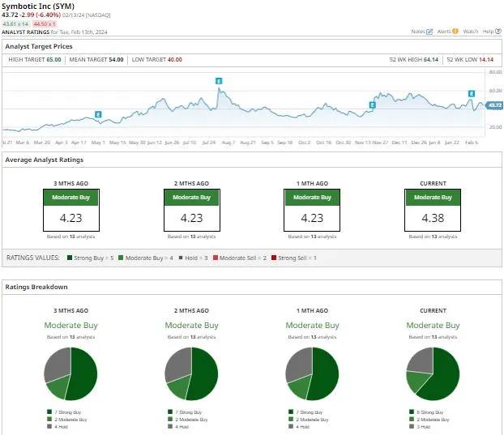Click the 20.00 price axis label
504x435 pixels.
point(495,127)
